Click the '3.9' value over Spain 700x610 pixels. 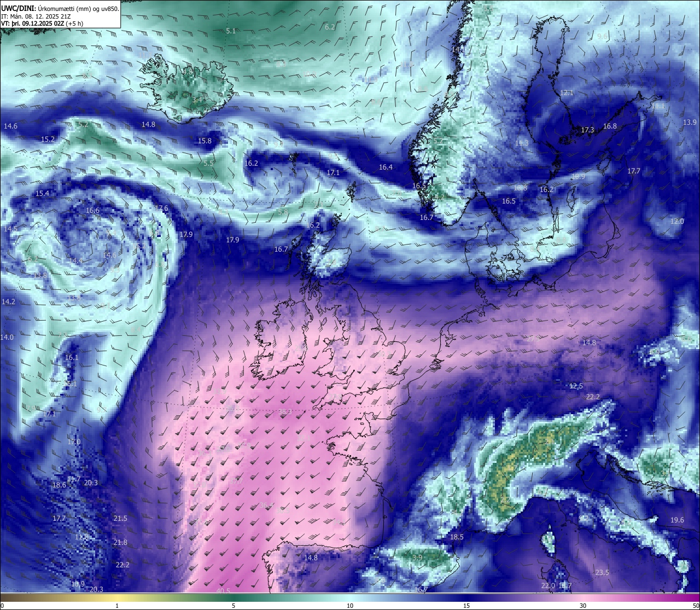[417, 557]
